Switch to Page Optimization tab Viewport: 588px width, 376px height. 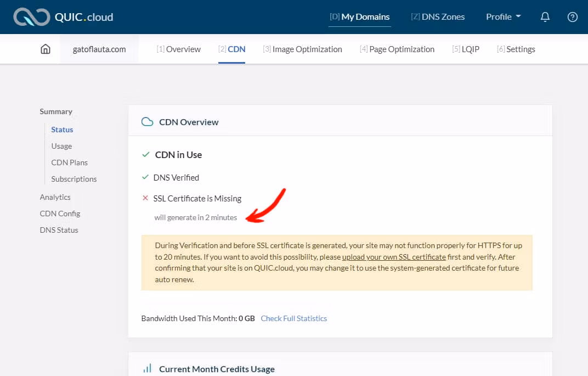click(x=397, y=49)
